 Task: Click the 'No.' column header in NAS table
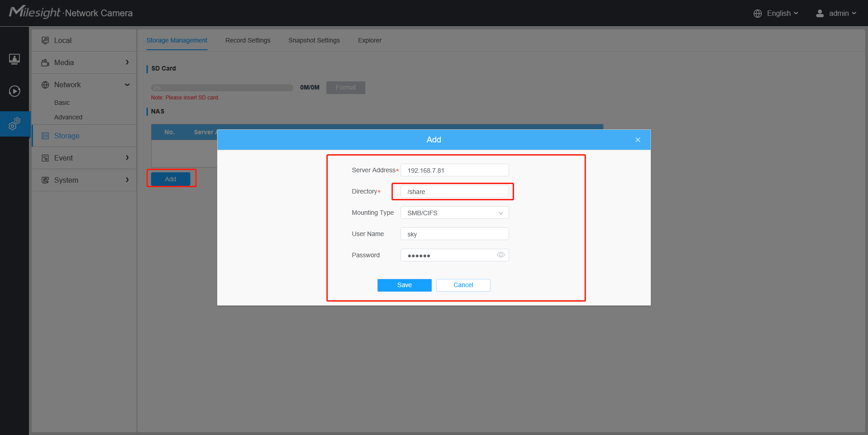pos(170,132)
